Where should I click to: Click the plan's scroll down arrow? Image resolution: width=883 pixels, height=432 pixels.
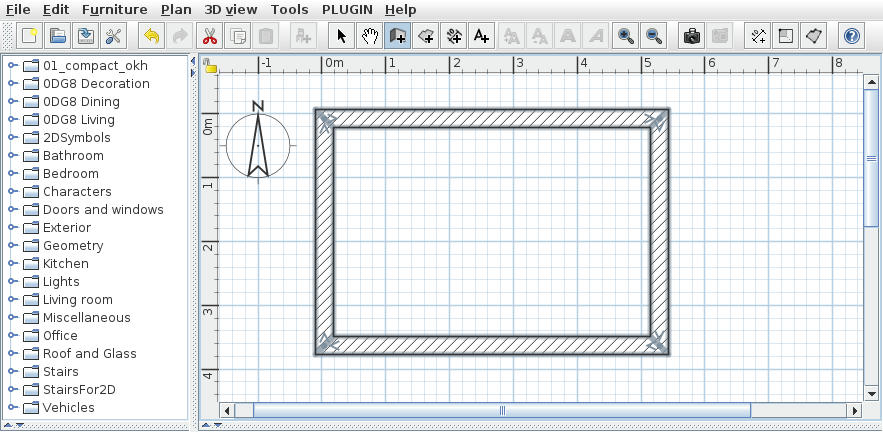[x=871, y=394]
